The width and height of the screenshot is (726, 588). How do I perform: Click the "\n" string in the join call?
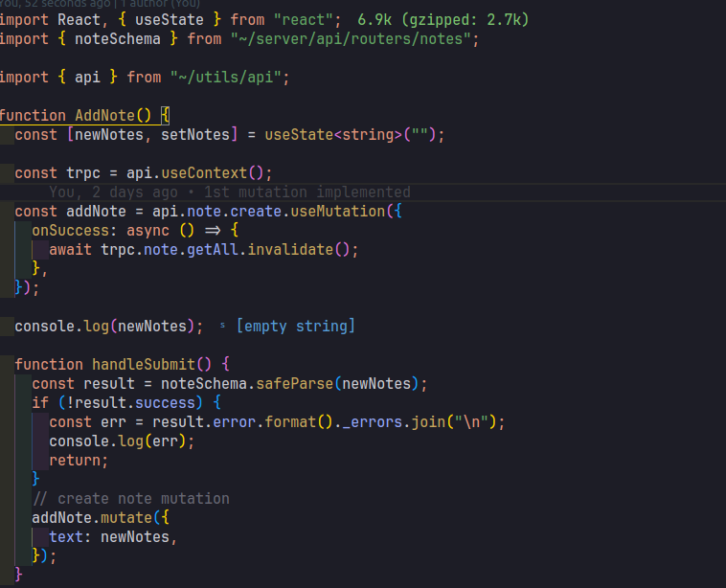[471, 422]
